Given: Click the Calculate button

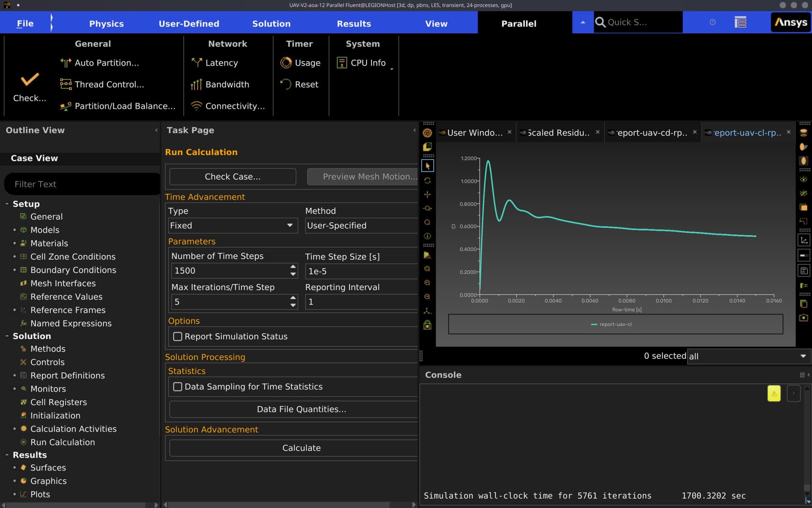Looking at the screenshot, I should [301, 448].
